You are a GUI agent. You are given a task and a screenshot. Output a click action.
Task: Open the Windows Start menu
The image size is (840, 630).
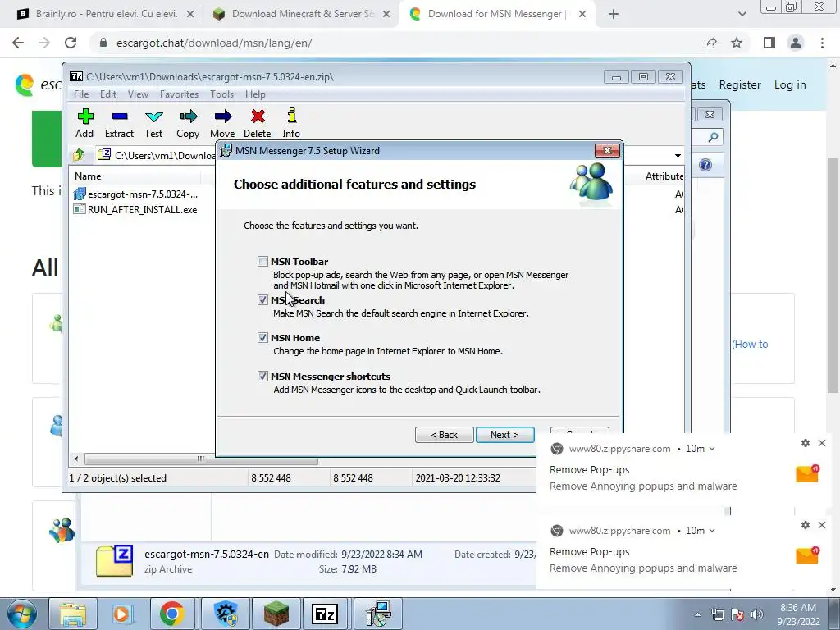21,614
